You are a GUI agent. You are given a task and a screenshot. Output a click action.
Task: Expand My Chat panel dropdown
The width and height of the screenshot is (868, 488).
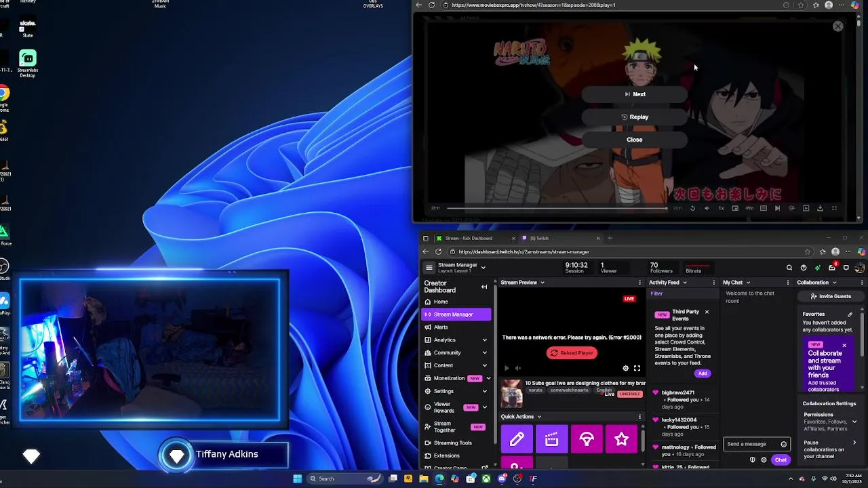coord(749,283)
